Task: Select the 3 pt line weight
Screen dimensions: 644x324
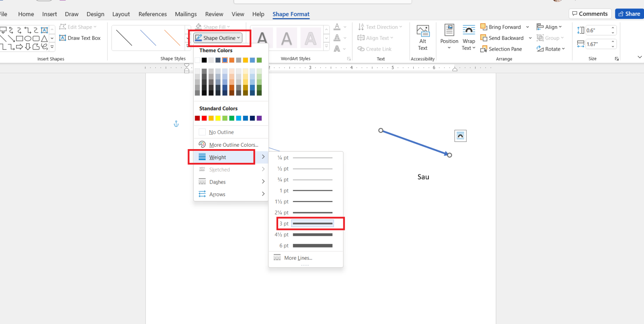Action: (x=306, y=224)
